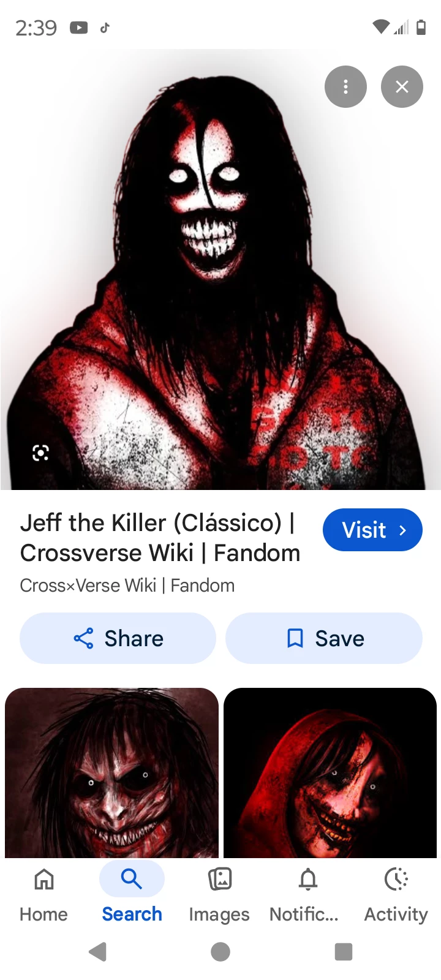Tap the Google Lens icon on image
This screenshot has height=980, width=441.
(x=40, y=453)
